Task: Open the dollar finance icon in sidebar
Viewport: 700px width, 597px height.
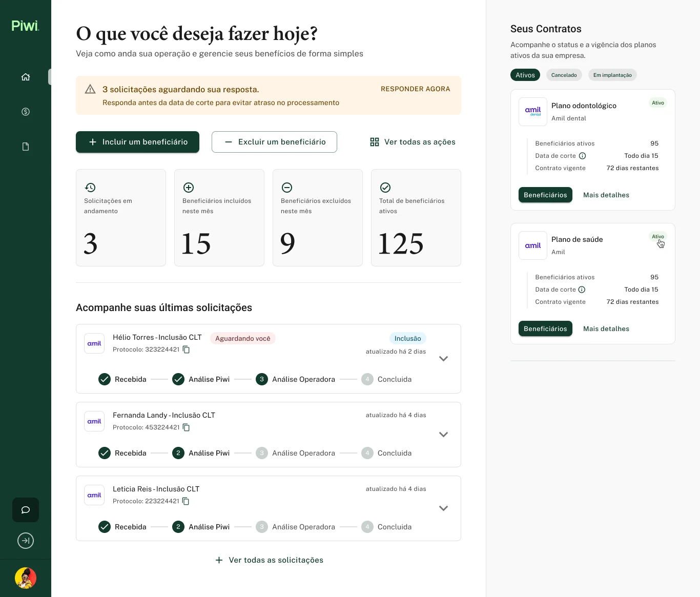Action: click(26, 112)
